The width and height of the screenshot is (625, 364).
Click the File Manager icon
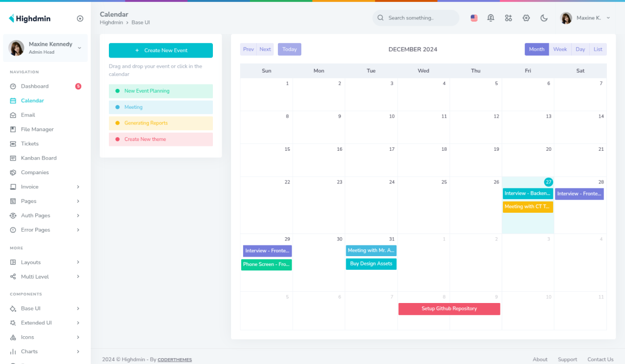click(x=13, y=129)
